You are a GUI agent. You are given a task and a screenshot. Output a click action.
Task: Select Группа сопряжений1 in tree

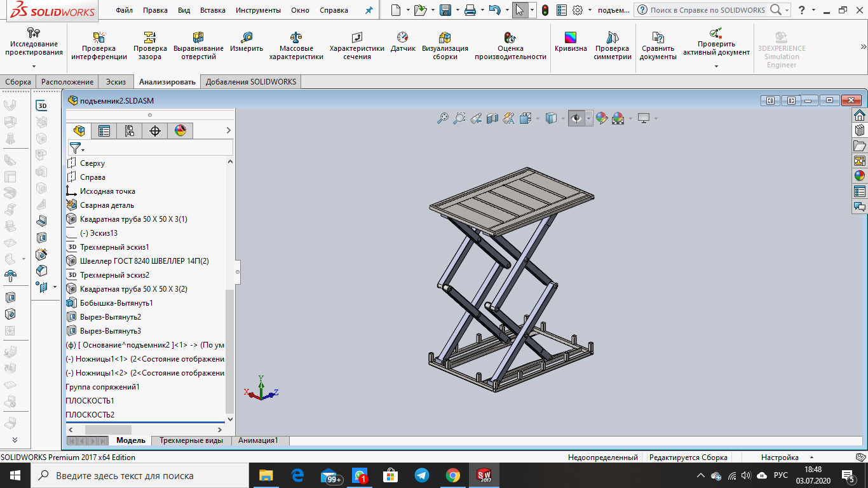pos(103,387)
